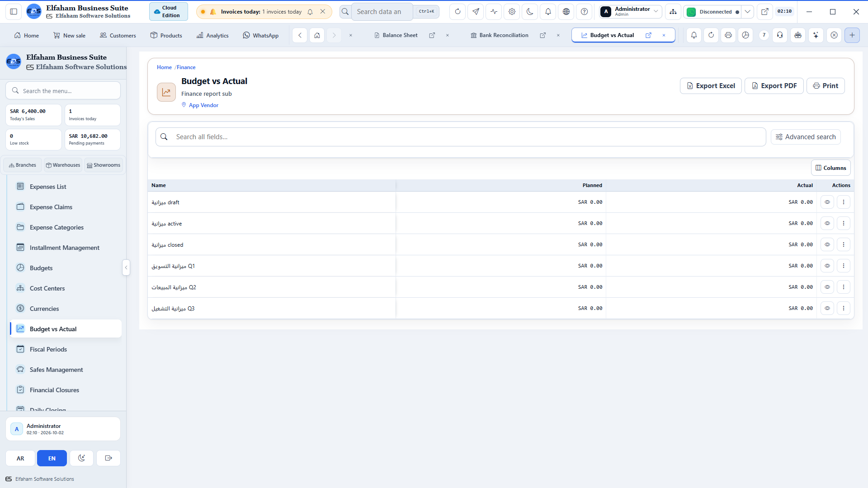The image size is (868, 488).
Task: Open settings gear icon in top bar
Action: [512, 12]
